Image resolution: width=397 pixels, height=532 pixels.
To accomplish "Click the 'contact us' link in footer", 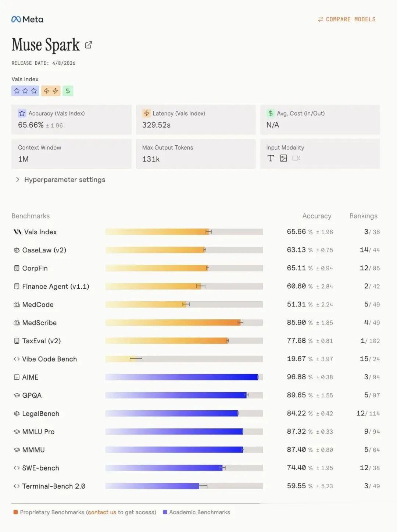I will click(x=102, y=512).
